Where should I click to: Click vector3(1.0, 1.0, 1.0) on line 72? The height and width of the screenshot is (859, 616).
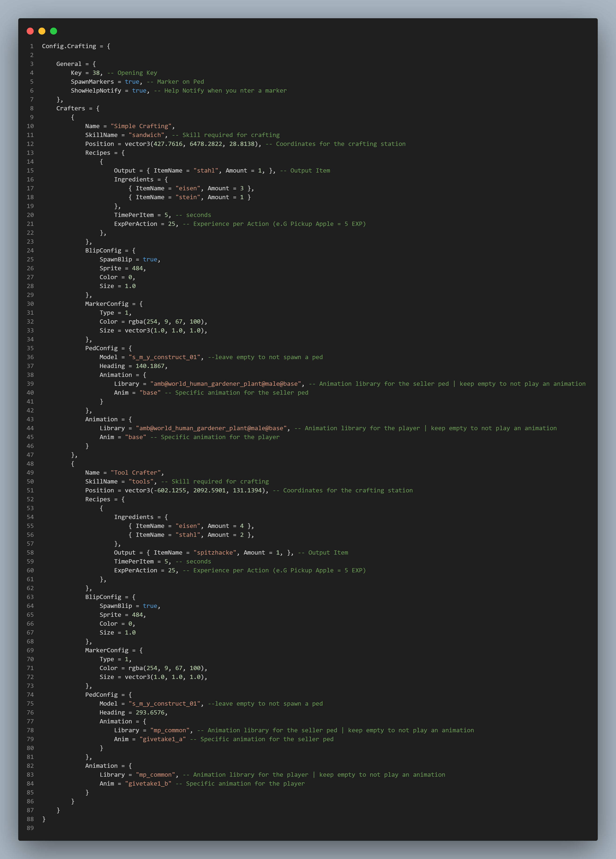click(164, 677)
